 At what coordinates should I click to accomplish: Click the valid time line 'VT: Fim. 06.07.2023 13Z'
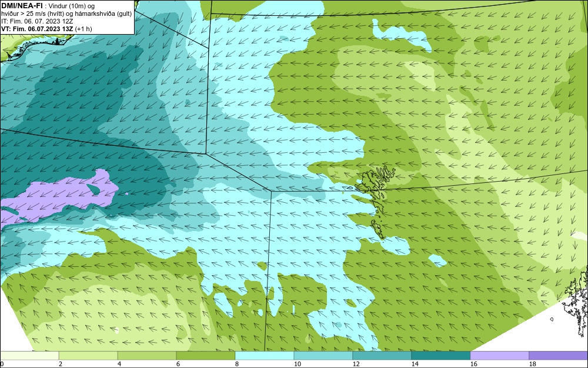point(38,29)
